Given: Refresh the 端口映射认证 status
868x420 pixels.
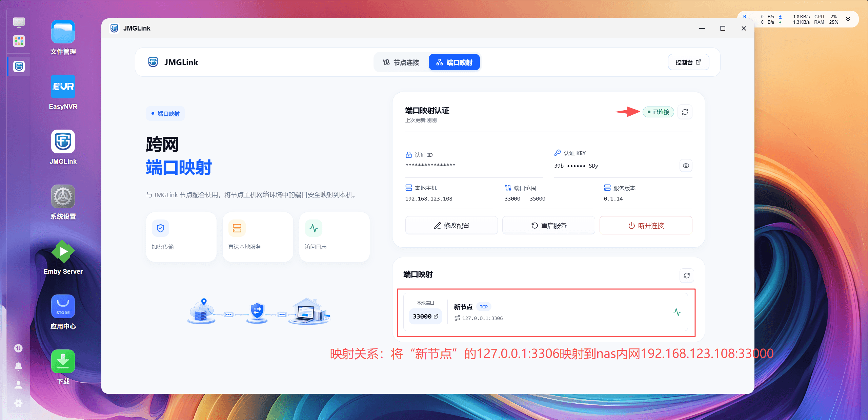Looking at the screenshot, I should coord(685,112).
